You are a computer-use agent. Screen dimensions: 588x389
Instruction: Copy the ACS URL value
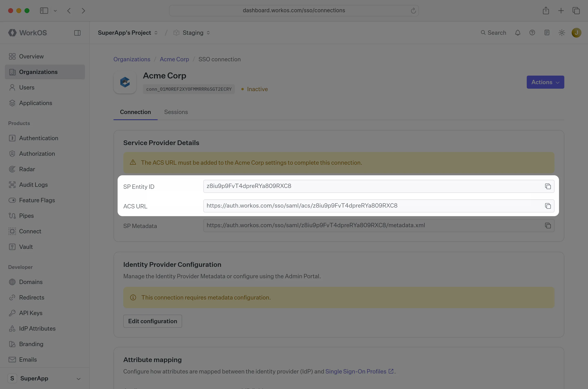click(548, 206)
